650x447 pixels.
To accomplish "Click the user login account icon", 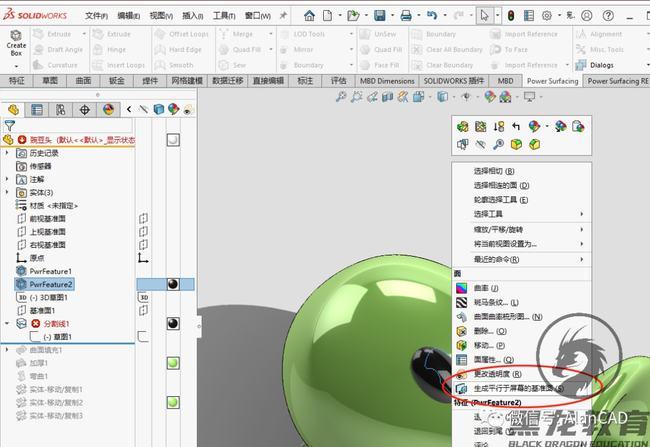I will point(587,16).
